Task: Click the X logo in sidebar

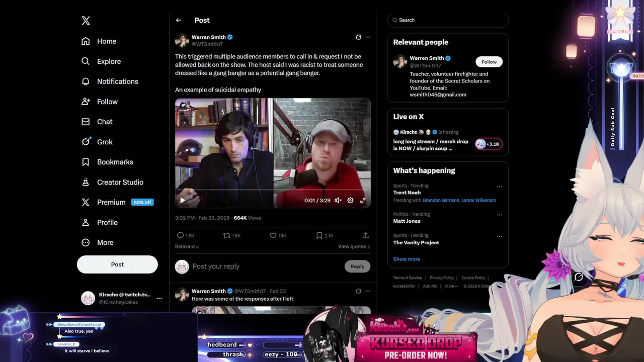Action: coord(86,21)
